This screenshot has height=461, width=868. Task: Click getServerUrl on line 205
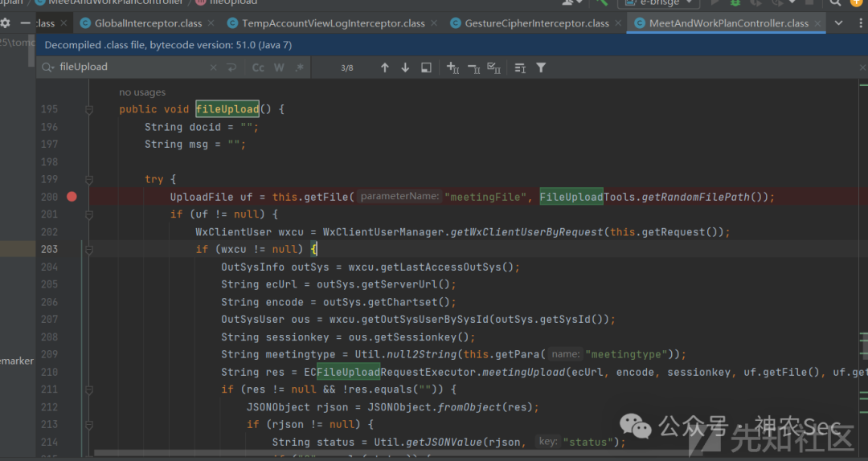399,284
